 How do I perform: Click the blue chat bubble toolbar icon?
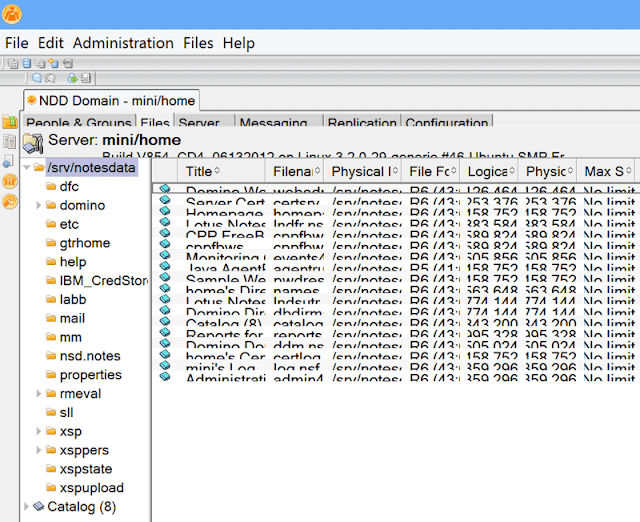click(37, 78)
